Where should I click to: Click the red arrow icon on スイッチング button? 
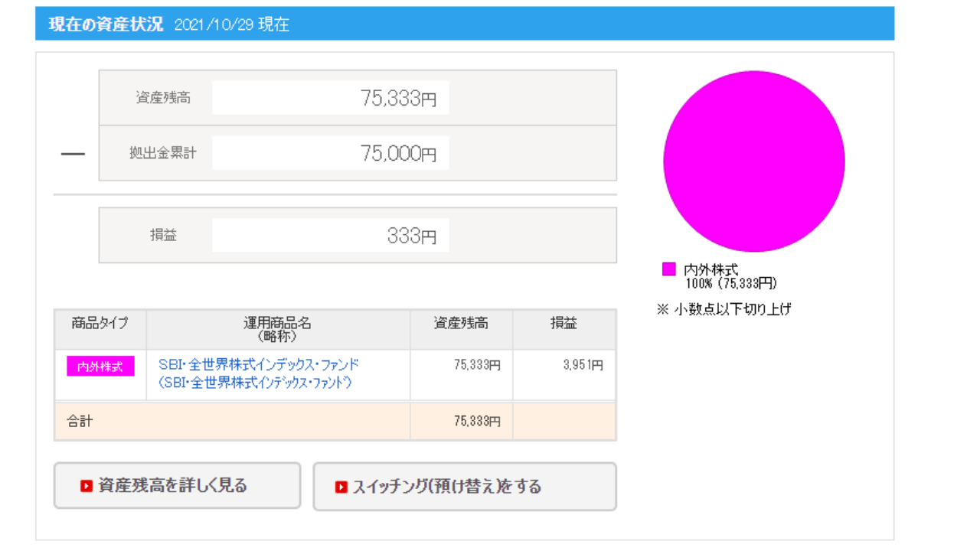(x=341, y=487)
